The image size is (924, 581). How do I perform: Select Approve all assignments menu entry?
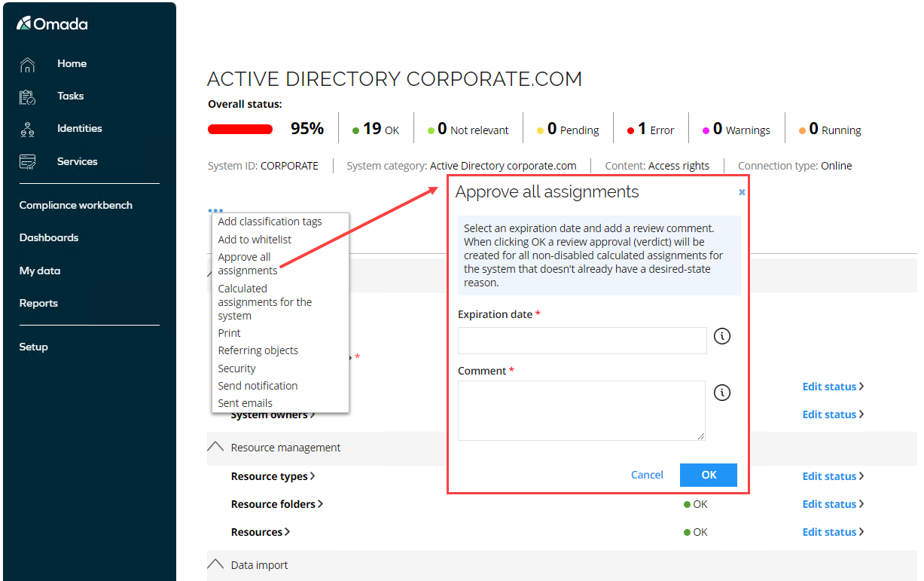(x=248, y=264)
